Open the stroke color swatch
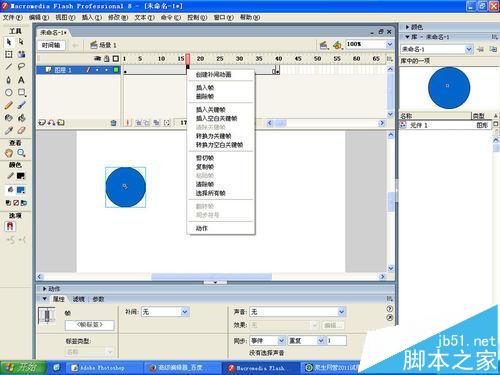Image resolution: width=500 pixels, height=375 pixels. (21, 176)
